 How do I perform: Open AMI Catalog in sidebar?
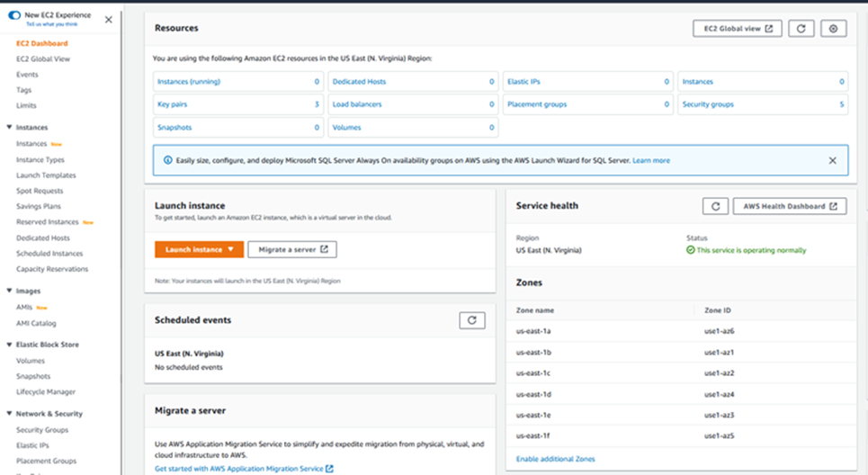pyautogui.click(x=36, y=323)
